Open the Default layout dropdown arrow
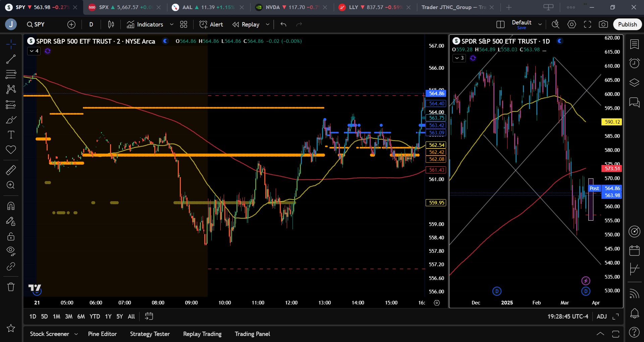Image resolution: width=644 pixels, height=342 pixels. (540, 24)
